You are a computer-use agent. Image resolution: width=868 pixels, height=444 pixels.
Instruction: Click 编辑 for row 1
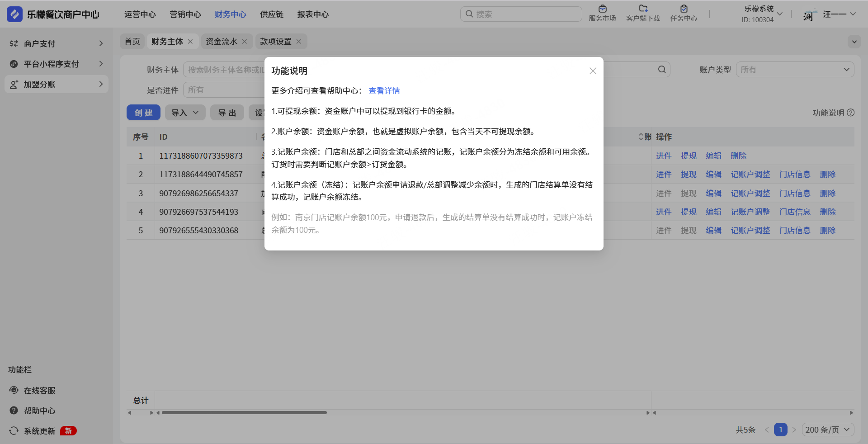(714, 156)
